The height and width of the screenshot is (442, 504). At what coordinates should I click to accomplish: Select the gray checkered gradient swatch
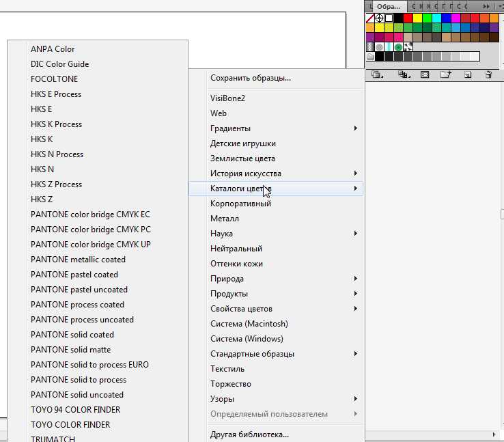click(x=370, y=47)
